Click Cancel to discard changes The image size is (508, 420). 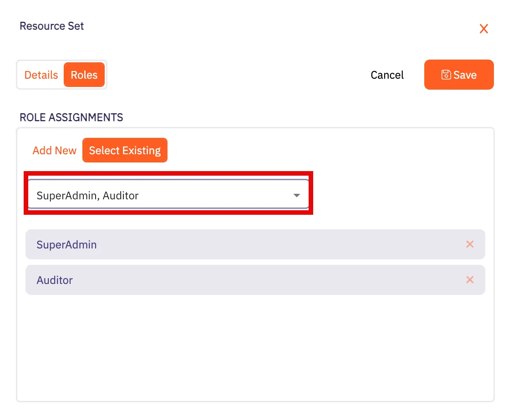coord(387,75)
